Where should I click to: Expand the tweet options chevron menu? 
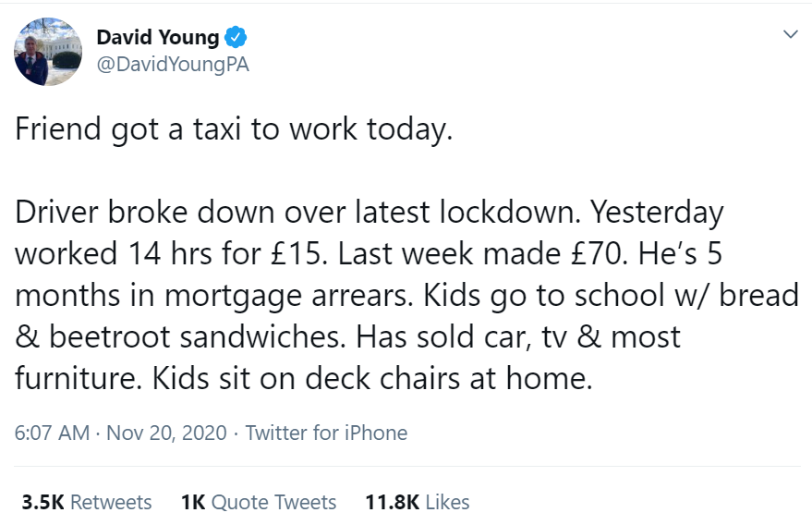(790, 35)
